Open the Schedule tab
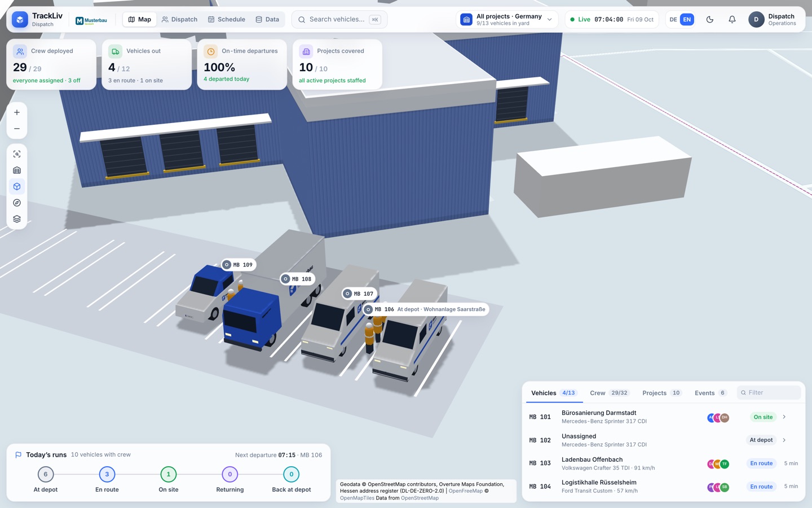Screen dimensions: 812x508 pyautogui.click(x=227, y=20)
